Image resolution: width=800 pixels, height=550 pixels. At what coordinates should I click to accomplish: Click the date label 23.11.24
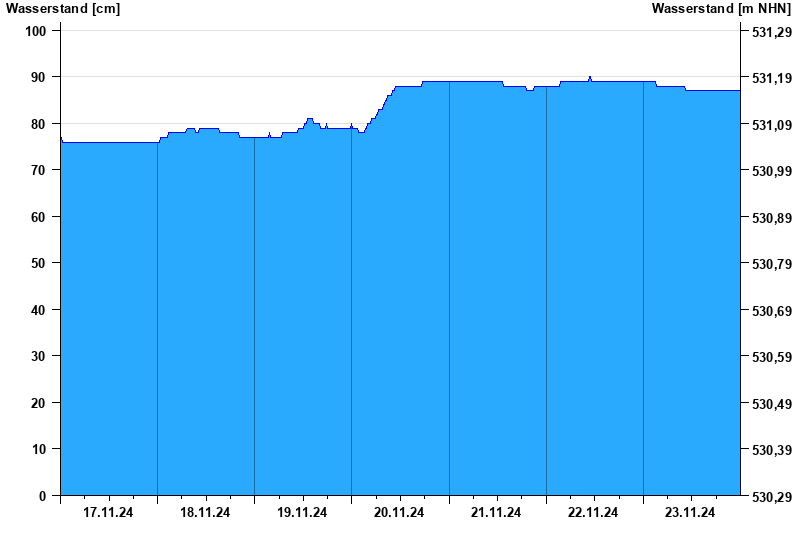tap(690, 512)
